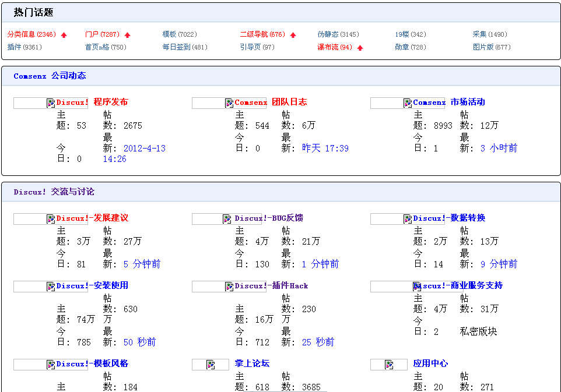Click red up arrow beside 二级导航

293,35
